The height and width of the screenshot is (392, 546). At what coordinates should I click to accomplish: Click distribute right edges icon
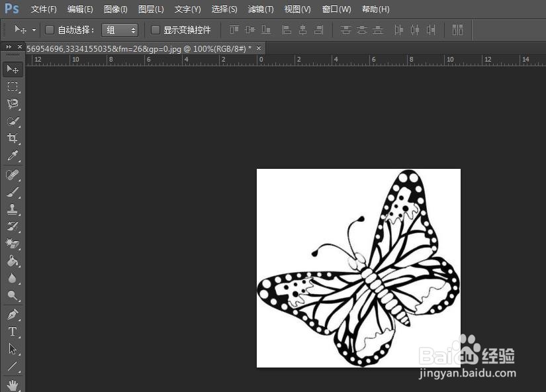click(x=431, y=30)
